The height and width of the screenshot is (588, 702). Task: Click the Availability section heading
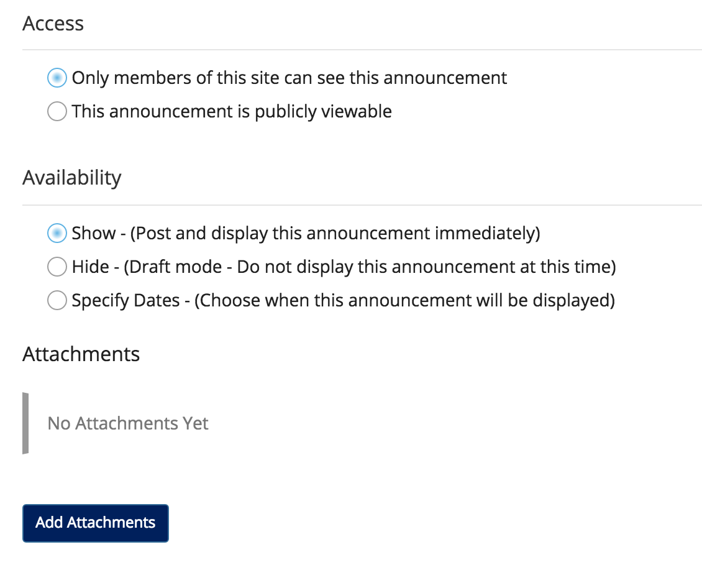pos(72,178)
